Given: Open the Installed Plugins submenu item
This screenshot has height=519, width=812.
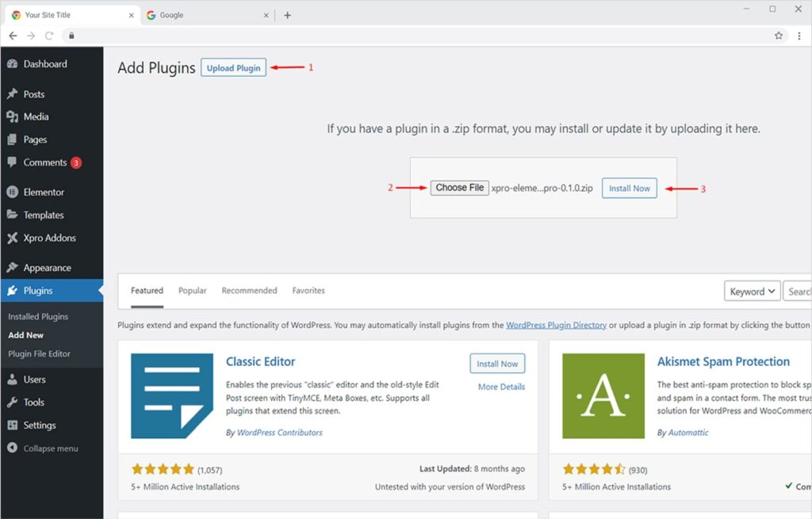Looking at the screenshot, I should pyautogui.click(x=38, y=317).
